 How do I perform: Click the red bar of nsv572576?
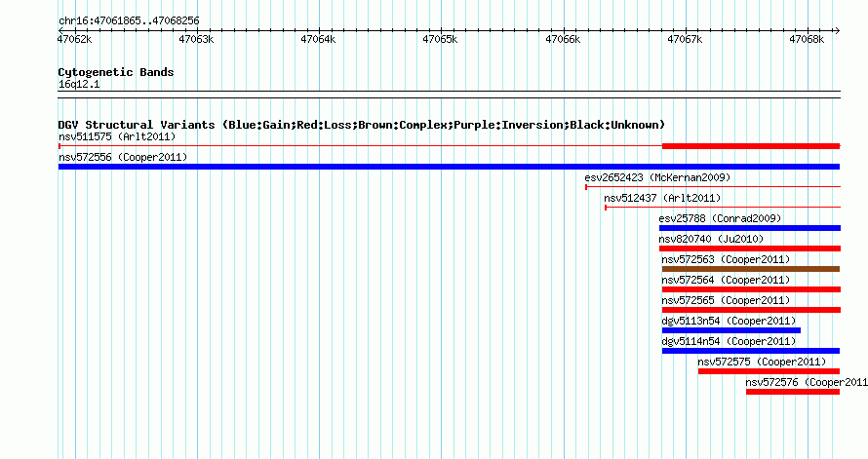pos(793,392)
